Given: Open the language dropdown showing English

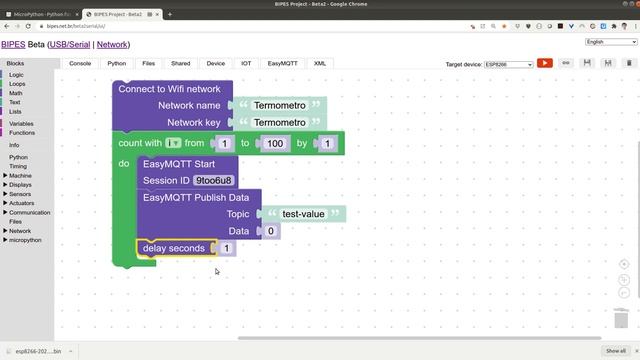Looking at the screenshot, I should coord(611,42).
